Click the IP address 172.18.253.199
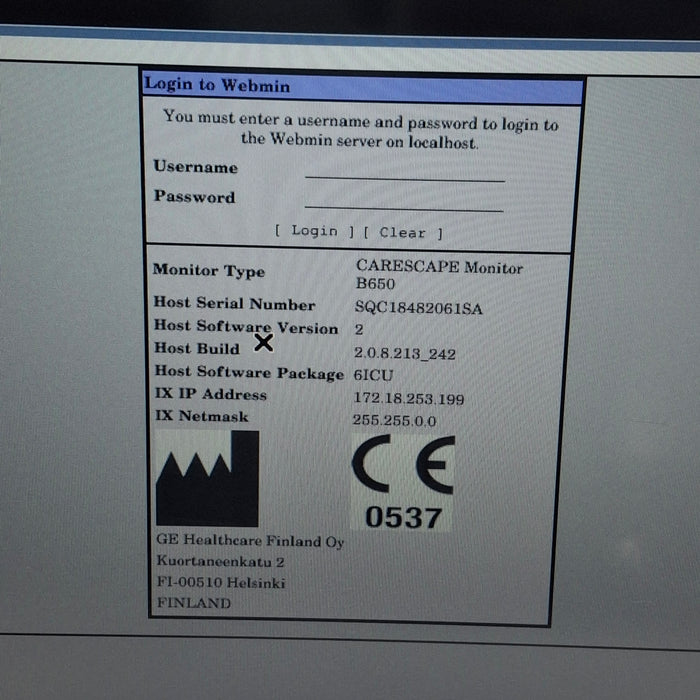Image resolution: width=700 pixels, height=700 pixels. [x=408, y=398]
